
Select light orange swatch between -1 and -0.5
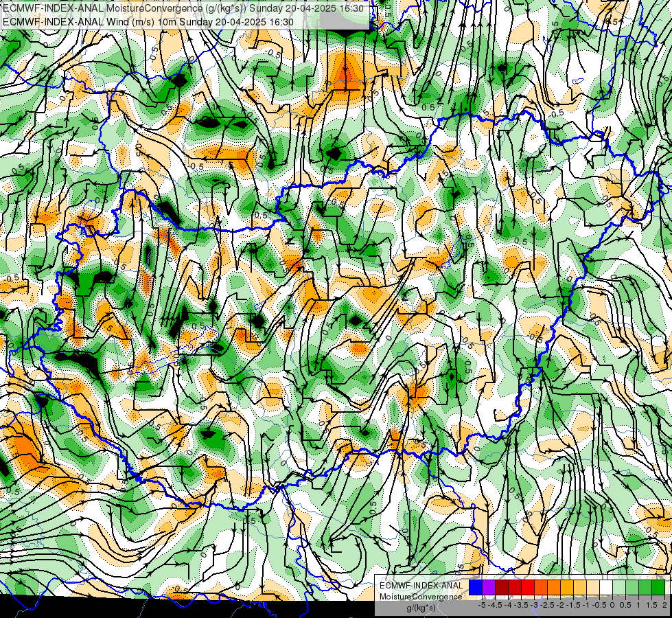580,587
